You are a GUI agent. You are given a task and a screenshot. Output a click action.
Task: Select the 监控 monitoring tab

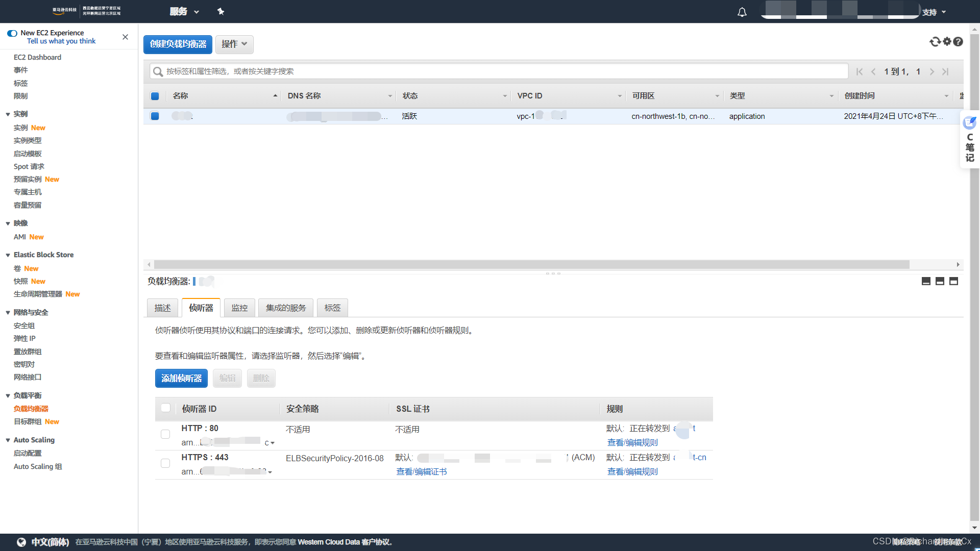(x=239, y=308)
